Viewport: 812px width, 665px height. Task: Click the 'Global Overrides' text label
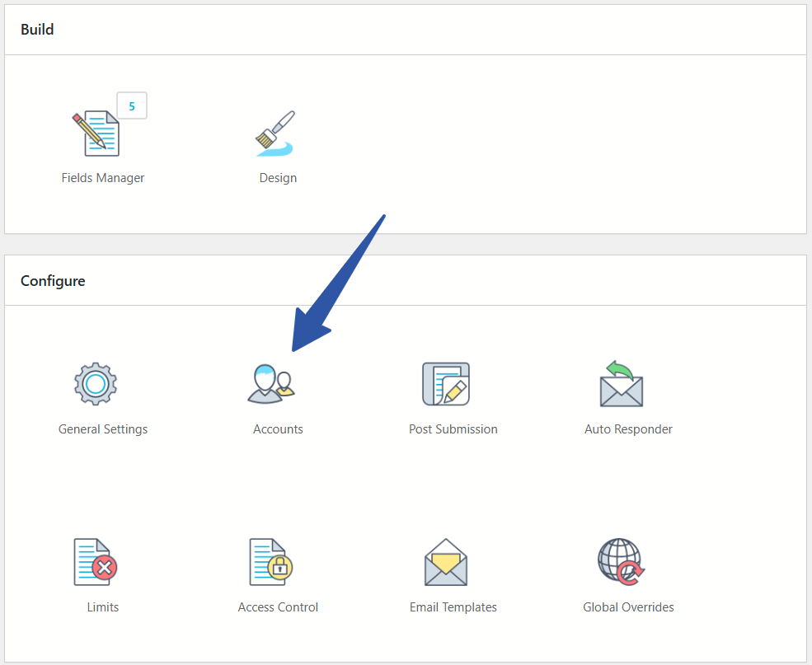point(628,607)
